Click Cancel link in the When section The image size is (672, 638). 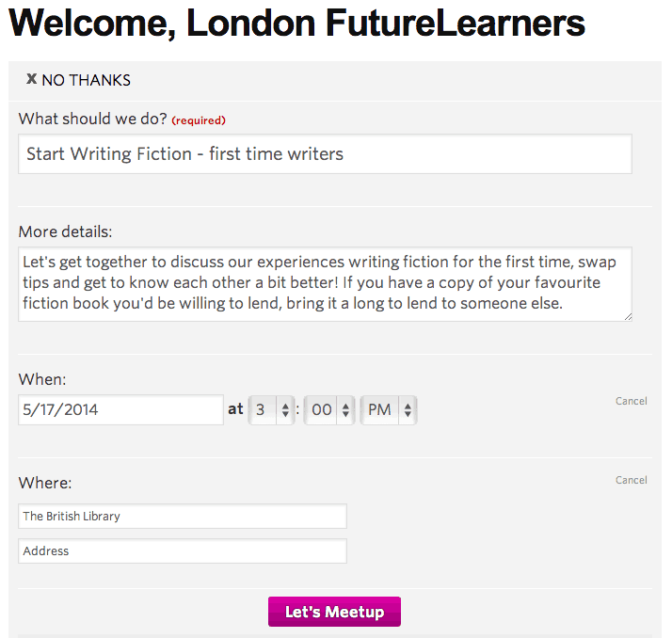(x=631, y=401)
